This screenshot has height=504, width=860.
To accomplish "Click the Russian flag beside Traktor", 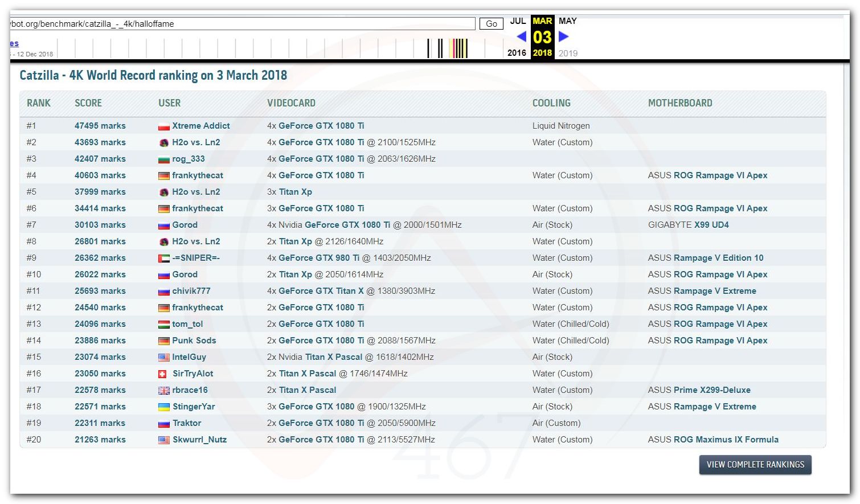I will click(x=163, y=424).
